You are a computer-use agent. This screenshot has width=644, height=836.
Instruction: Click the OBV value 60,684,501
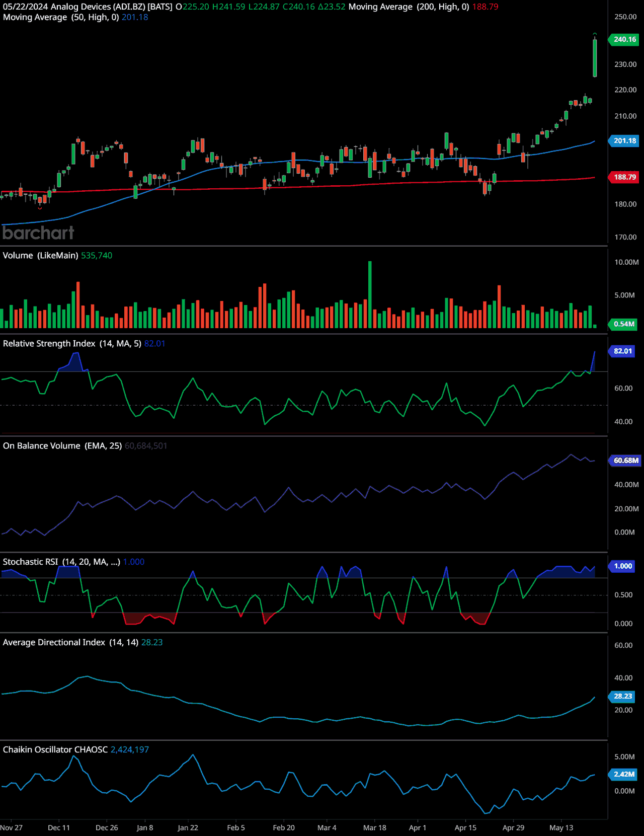click(x=146, y=446)
